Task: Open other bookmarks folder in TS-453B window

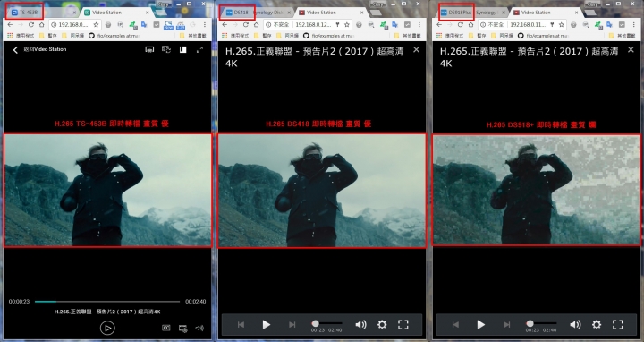Action: (x=193, y=36)
